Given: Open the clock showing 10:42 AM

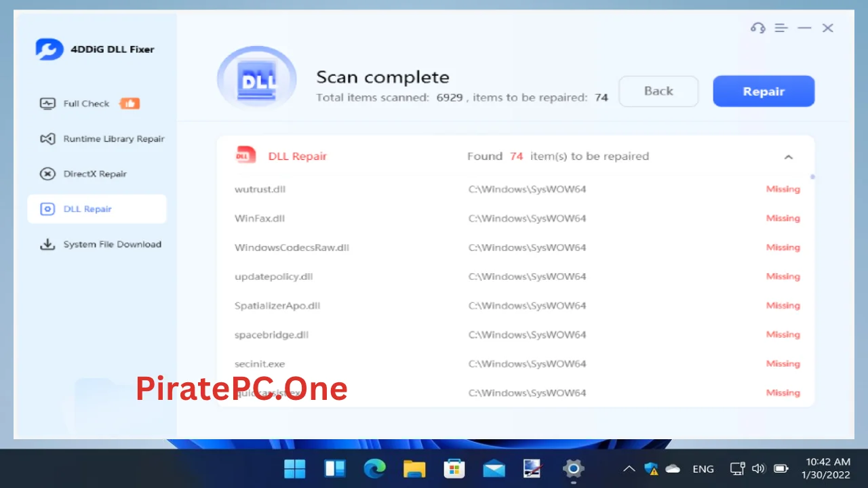Looking at the screenshot, I should click(x=825, y=468).
